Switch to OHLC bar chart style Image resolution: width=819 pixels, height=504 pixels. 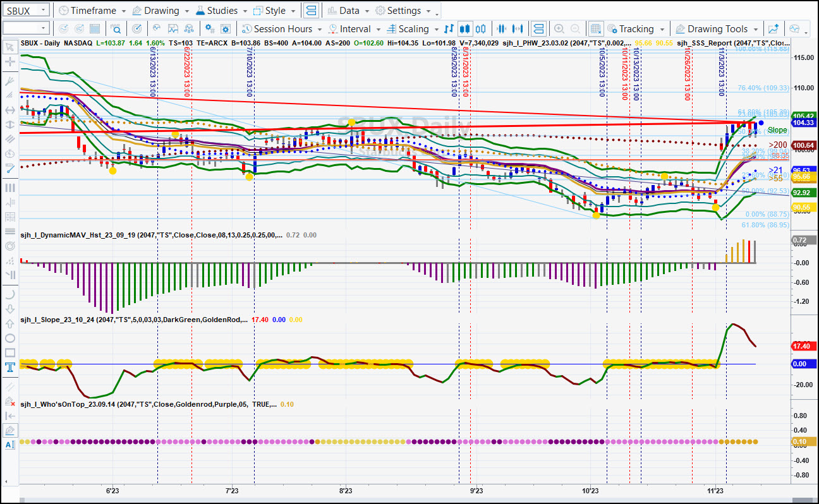pos(449,29)
